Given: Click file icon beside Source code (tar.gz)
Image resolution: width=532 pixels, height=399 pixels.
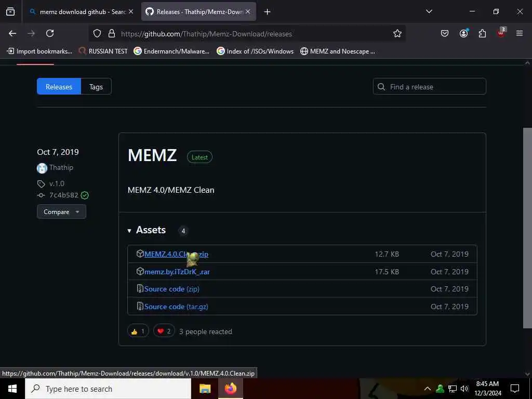Looking at the screenshot, I should pos(140,307).
